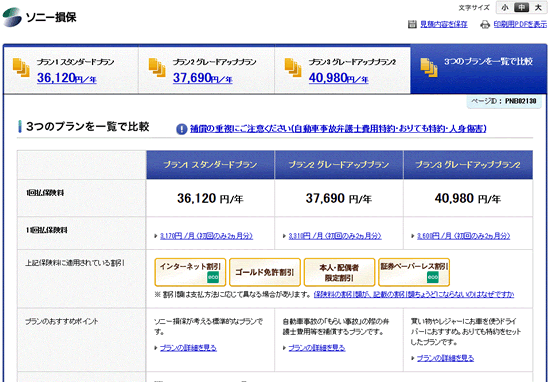
Task: Click the プラン1 スタンダードプラン tab document icon
Action: [21, 67]
